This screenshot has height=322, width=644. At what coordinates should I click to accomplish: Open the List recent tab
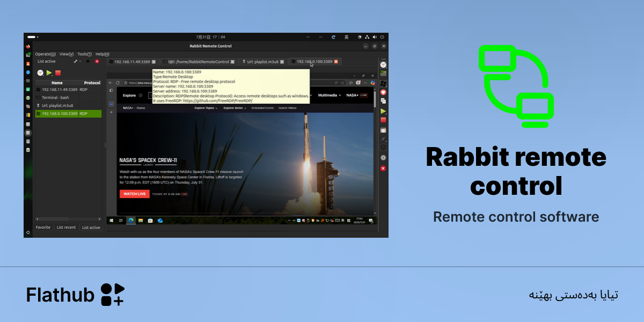pos(66,228)
